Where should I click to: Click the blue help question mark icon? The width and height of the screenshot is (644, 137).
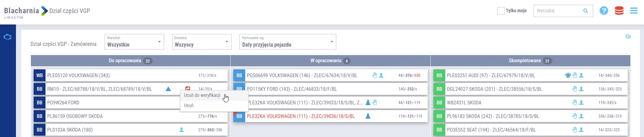point(604,11)
